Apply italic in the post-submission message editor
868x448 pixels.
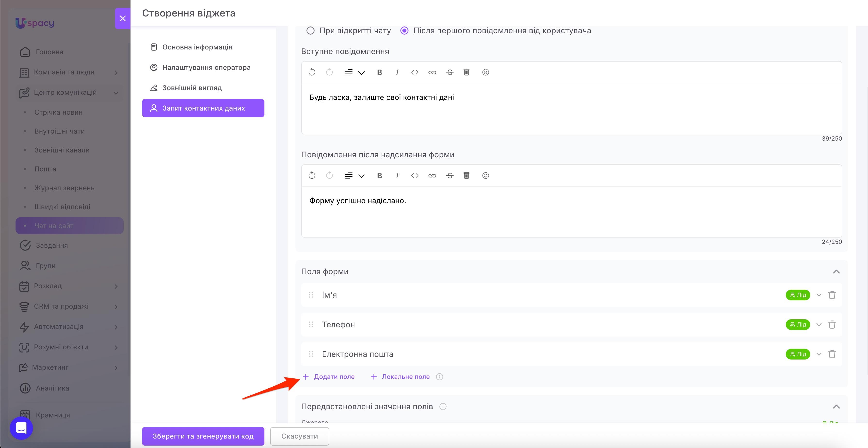[397, 176]
